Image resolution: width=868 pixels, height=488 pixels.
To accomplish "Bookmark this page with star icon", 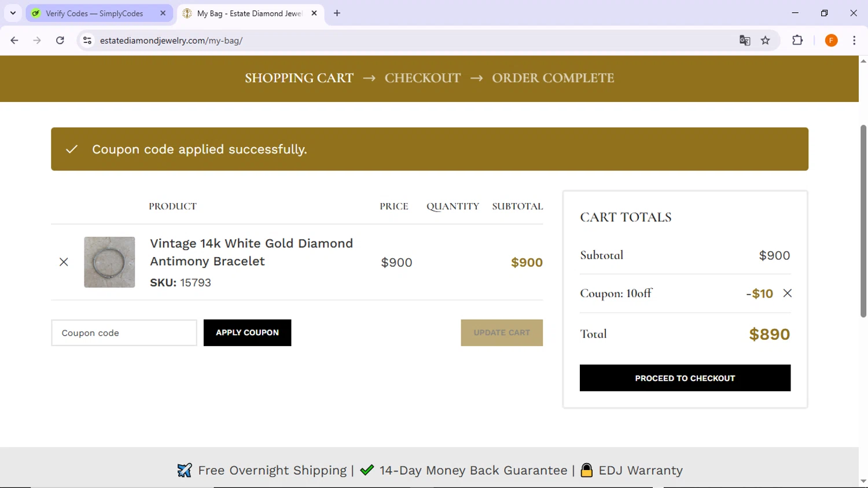I will [x=766, y=41].
